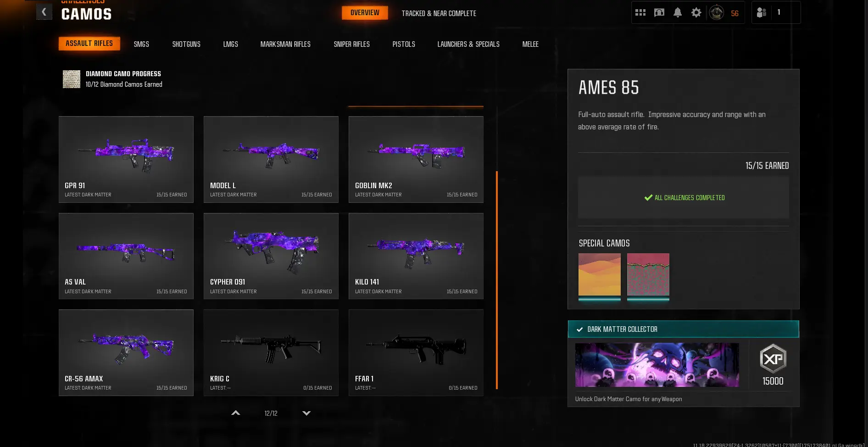
Task: Open the grid menu icon
Action: coord(640,13)
